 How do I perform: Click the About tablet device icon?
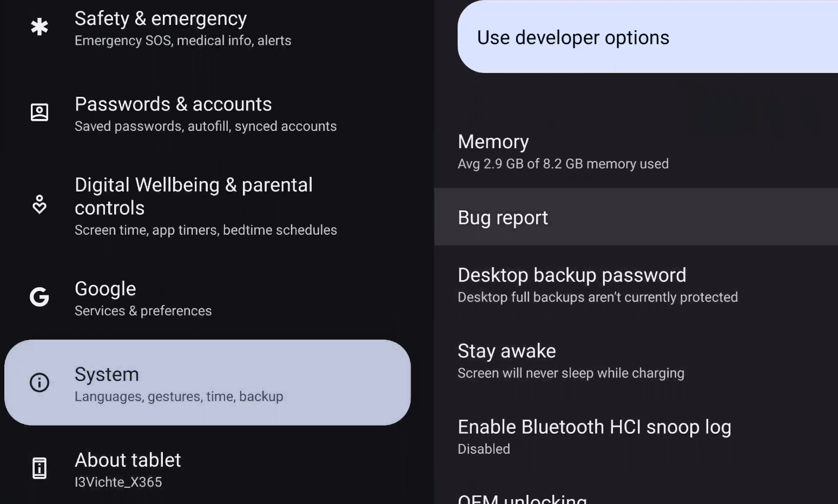pyautogui.click(x=39, y=468)
